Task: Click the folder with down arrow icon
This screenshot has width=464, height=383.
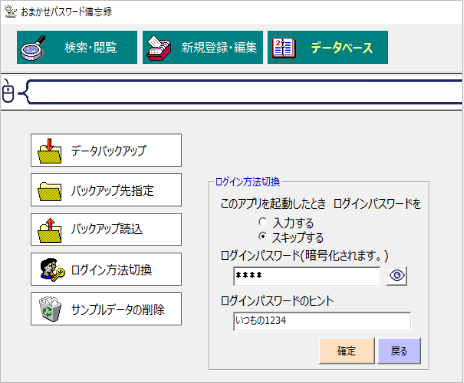Action: click(50, 151)
